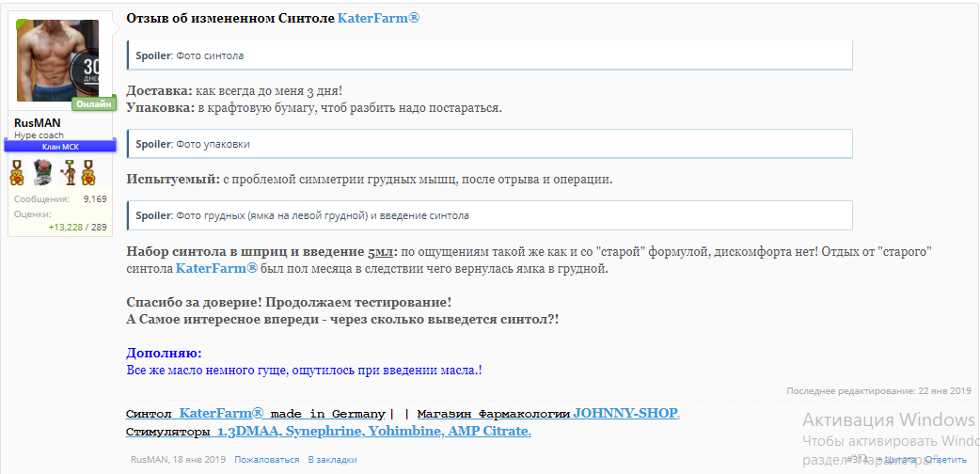This screenshot has width=980, height=474.
Task: Open the RusMAN username profile link
Action: coord(37,122)
